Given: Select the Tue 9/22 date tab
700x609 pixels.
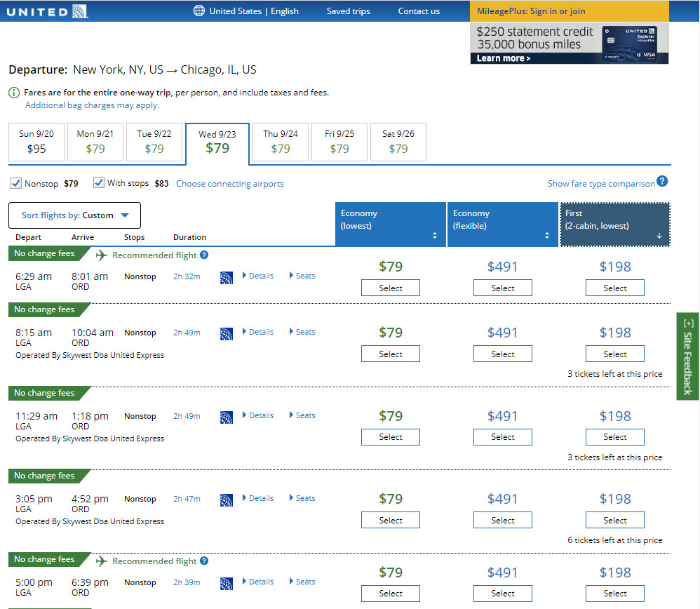Looking at the screenshot, I should pyautogui.click(x=154, y=142).
